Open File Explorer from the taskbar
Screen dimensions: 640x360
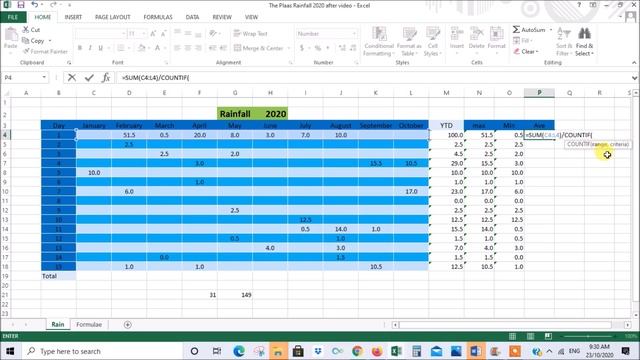(278, 351)
